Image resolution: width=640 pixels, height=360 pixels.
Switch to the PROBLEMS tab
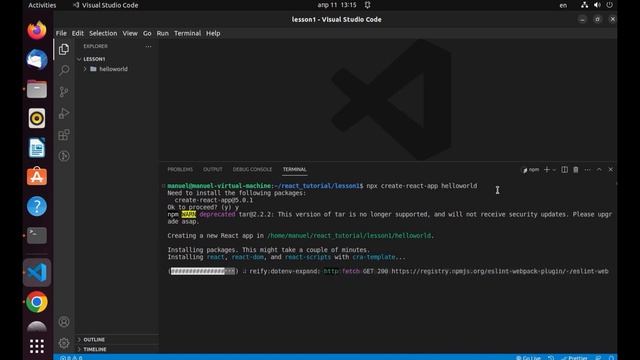[x=180, y=169]
